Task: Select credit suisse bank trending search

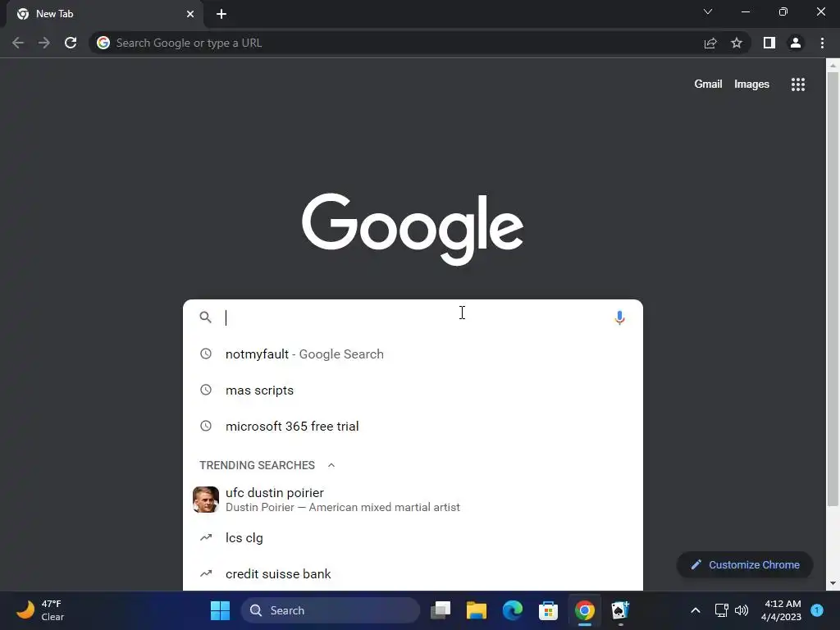Action: pyautogui.click(x=413, y=573)
